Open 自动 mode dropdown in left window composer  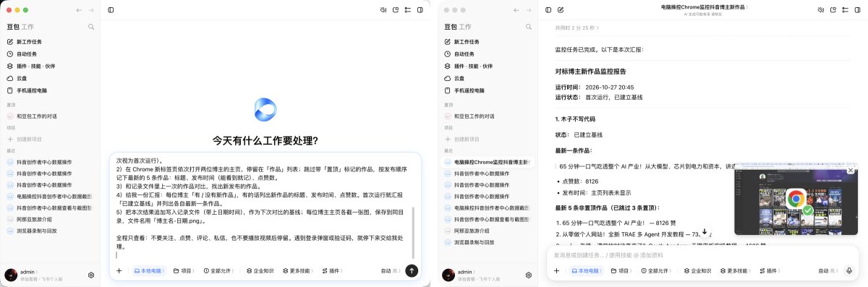coord(391,270)
